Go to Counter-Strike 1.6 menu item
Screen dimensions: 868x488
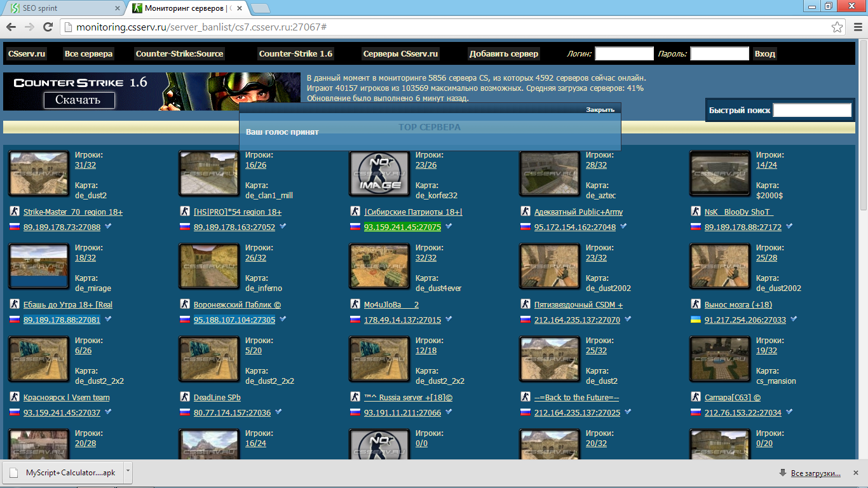(296, 54)
